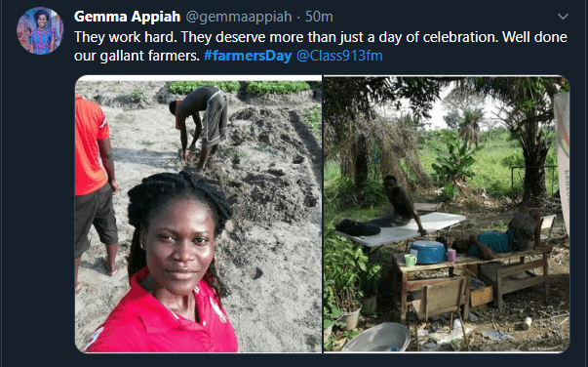
Task: Click the metal basin at photo bottom
Action: coord(377,337)
